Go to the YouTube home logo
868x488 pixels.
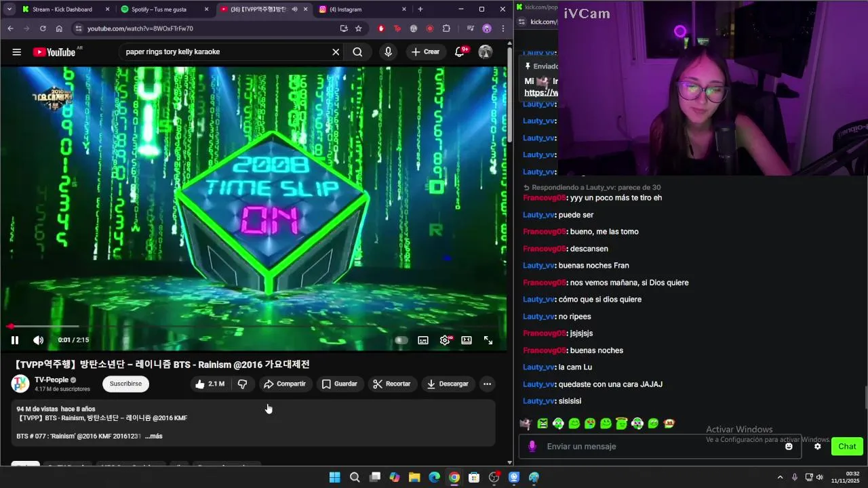tap(54, 52)
